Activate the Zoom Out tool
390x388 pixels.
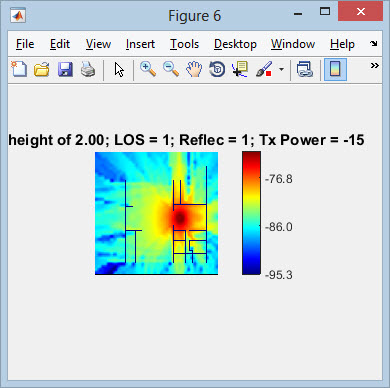[x=171, y=69]
